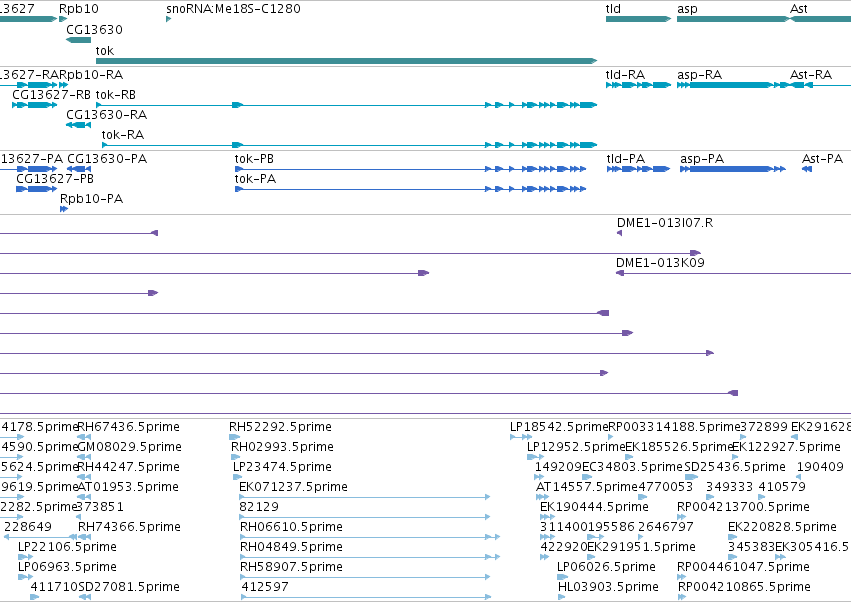Select the CG13630-PA protein label
The height and width of the screenshot is (602, 851).
pos(107,159)
